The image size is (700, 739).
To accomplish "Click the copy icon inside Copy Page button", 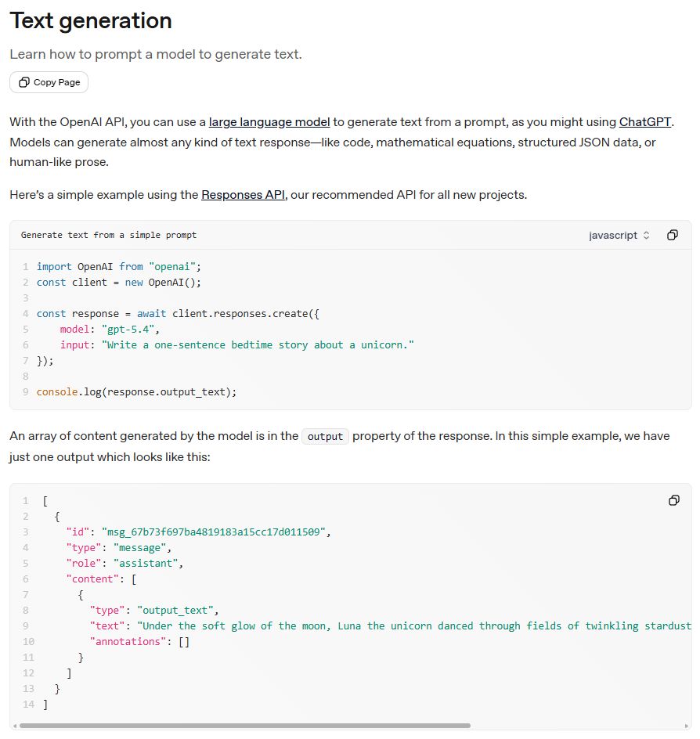I will [24, 82].
